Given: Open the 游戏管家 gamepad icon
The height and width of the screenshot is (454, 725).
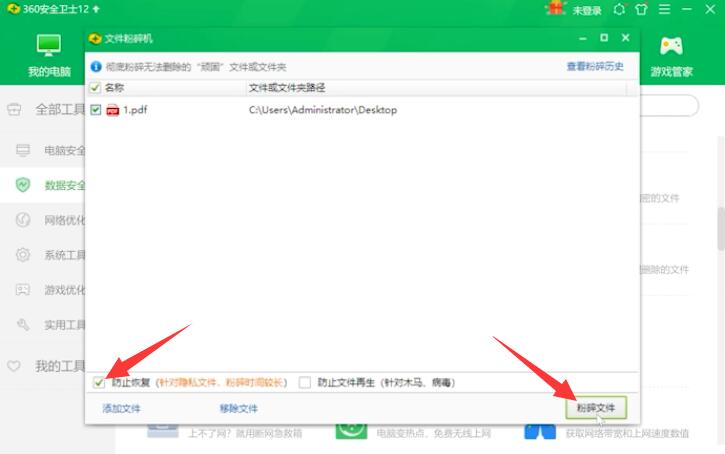Looking at the screenshot, I should pos(671,46).
